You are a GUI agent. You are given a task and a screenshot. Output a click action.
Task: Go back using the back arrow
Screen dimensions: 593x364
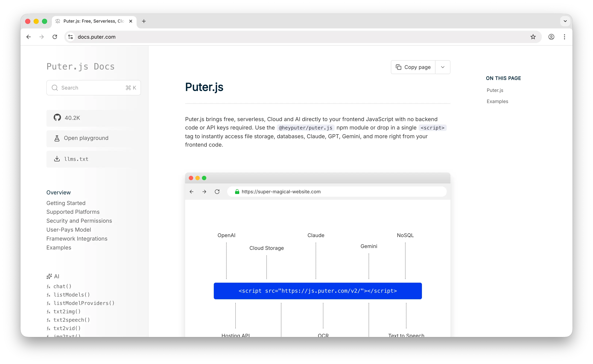pos(28,37)
